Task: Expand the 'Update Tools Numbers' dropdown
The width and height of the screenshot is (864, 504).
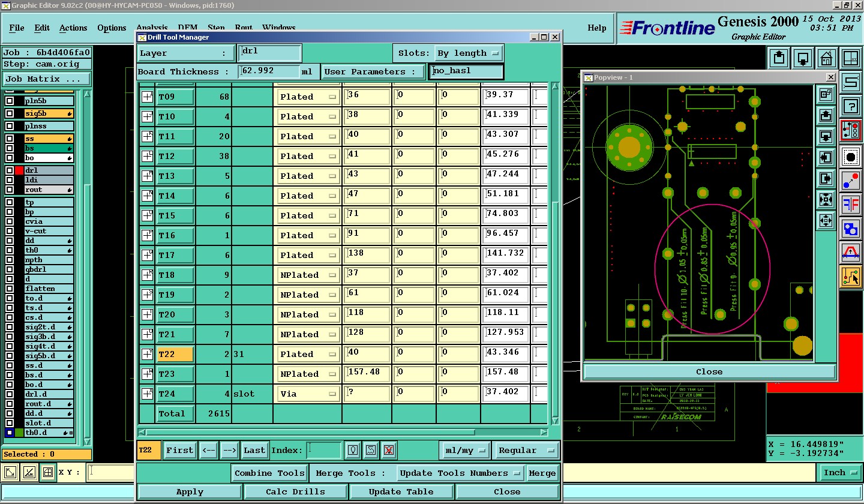Action: tap(460, 473)
